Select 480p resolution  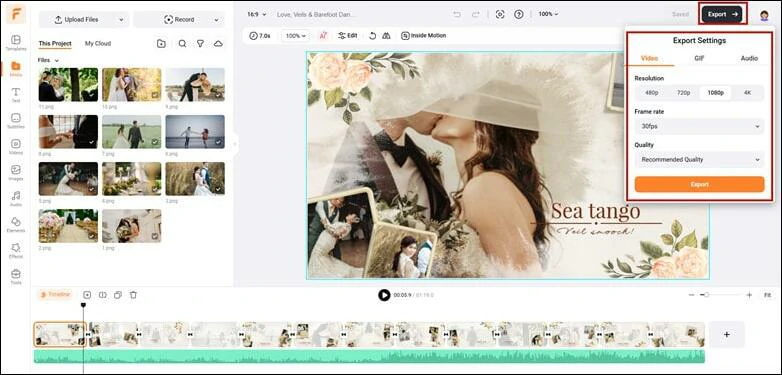point(651,93)
